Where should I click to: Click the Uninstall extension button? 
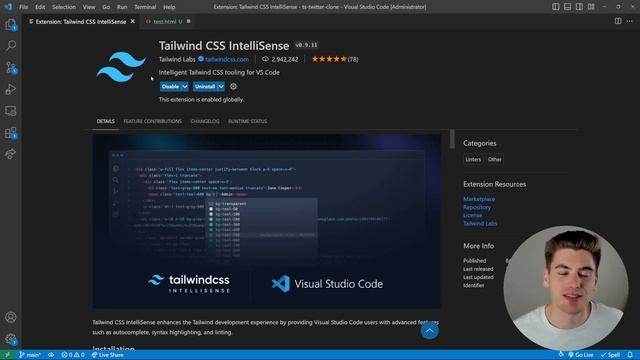[x=205, y=87]
